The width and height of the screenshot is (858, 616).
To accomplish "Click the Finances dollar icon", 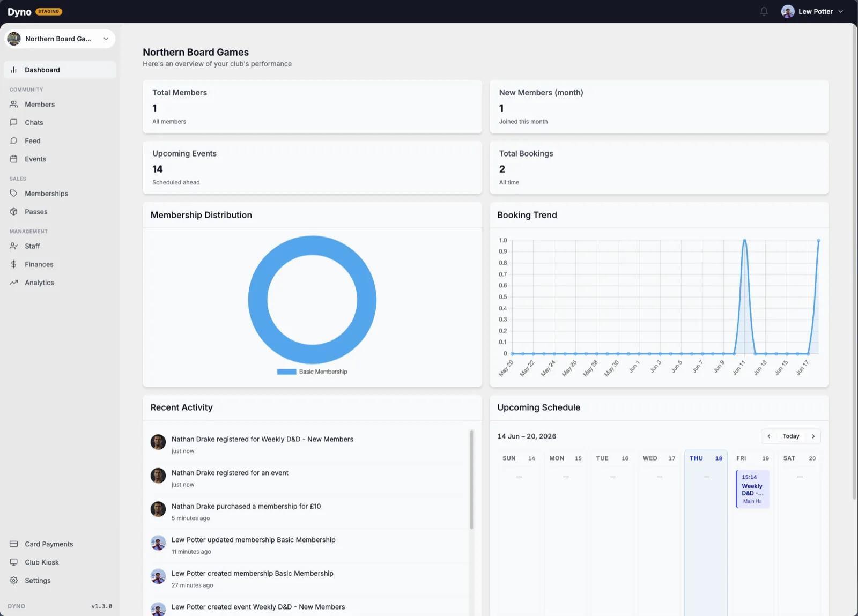I will pos(14,264).
